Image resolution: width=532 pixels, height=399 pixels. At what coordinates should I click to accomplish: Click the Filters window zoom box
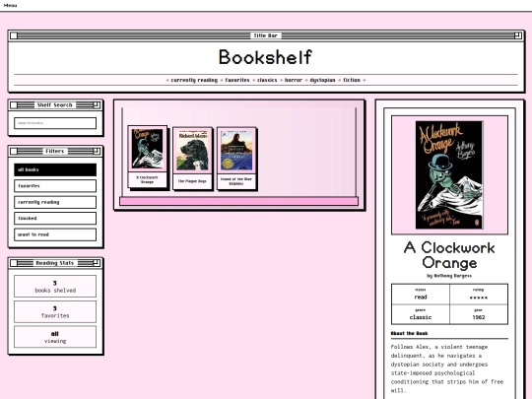click(x=97, y=151)
